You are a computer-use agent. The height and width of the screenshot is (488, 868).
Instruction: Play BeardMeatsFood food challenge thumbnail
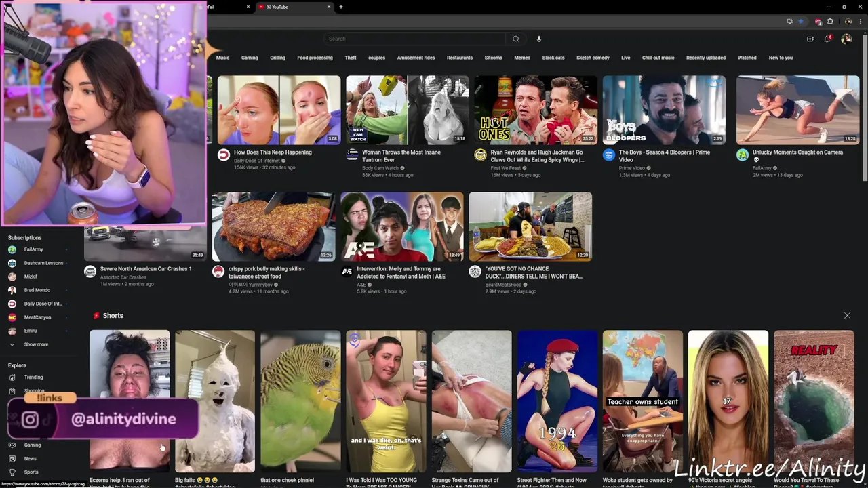[x=530, y=226]
